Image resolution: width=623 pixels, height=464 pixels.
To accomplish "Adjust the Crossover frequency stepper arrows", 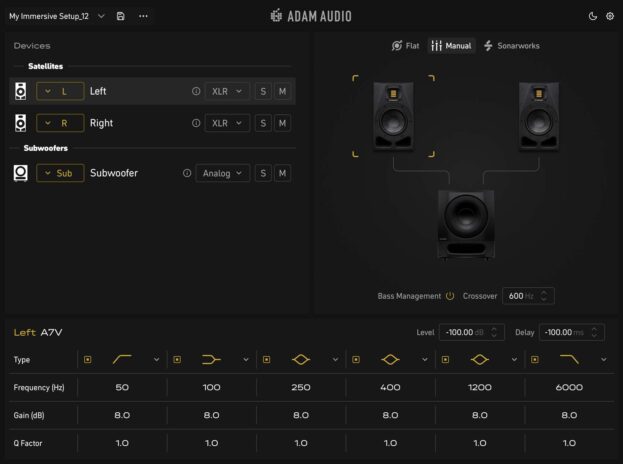I will click(x=544, y=296).
